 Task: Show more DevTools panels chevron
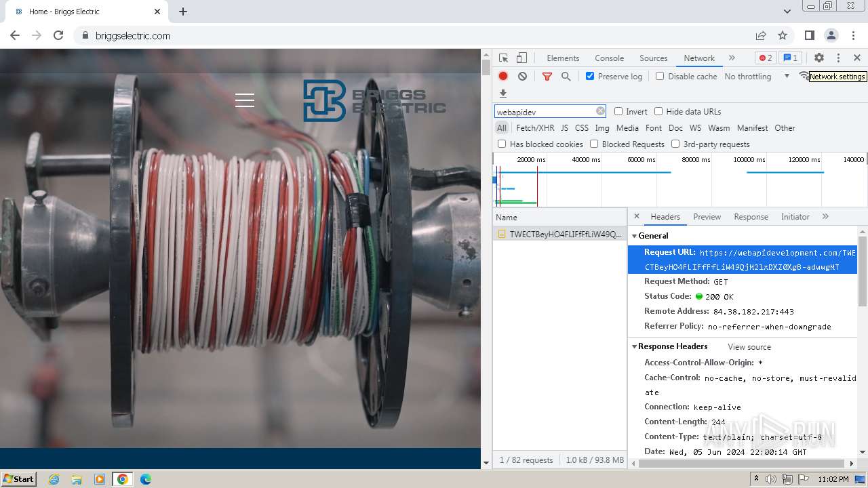click(732, 58)
